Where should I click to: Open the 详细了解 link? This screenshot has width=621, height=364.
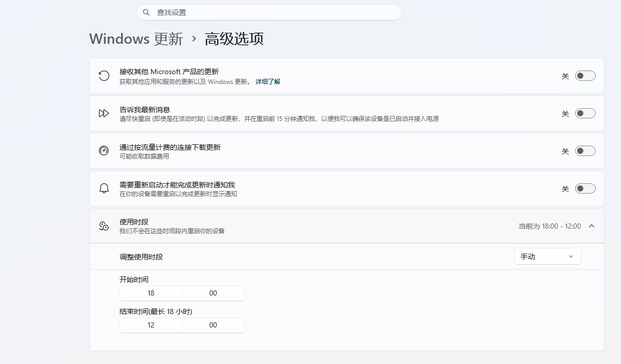pyautogui.click(x=268, y=81)
